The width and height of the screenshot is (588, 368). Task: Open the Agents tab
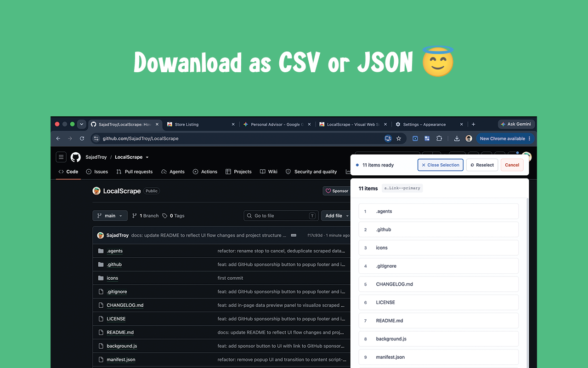click(173, 172)
